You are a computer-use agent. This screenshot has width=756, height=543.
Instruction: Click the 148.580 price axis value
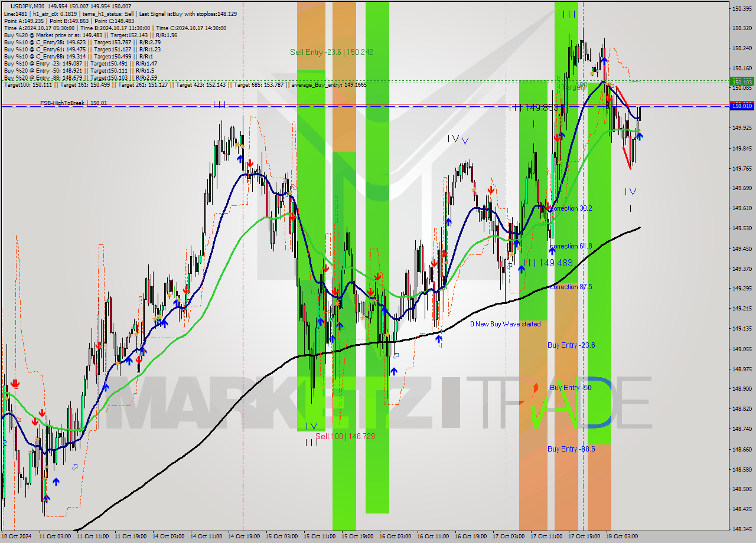(742, 469)
